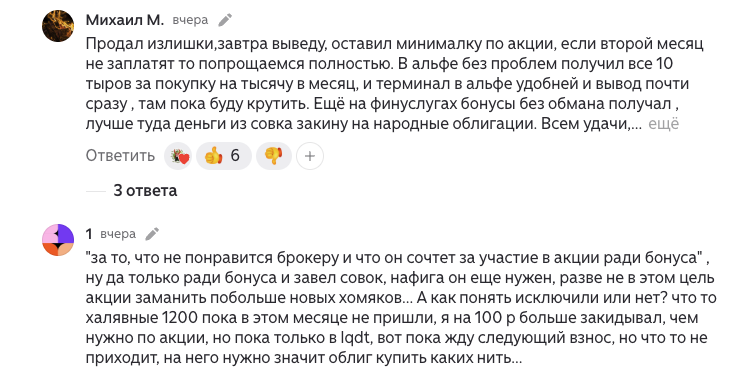
Task: Open the author name '1' link
Action: (x=89, y=234)
